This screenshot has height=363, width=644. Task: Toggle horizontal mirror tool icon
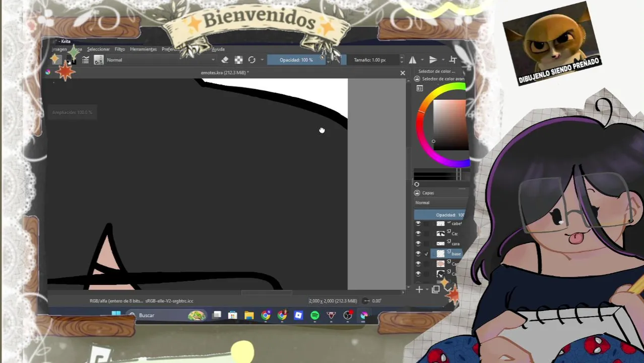[413, 60]
